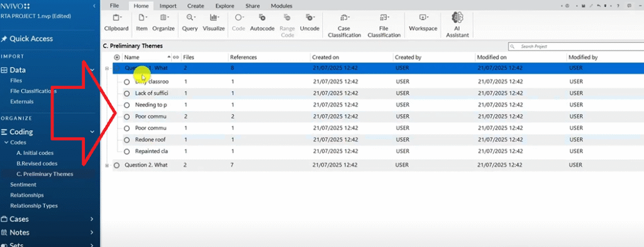Open File Classification in the ribbon

pos(384,26)
